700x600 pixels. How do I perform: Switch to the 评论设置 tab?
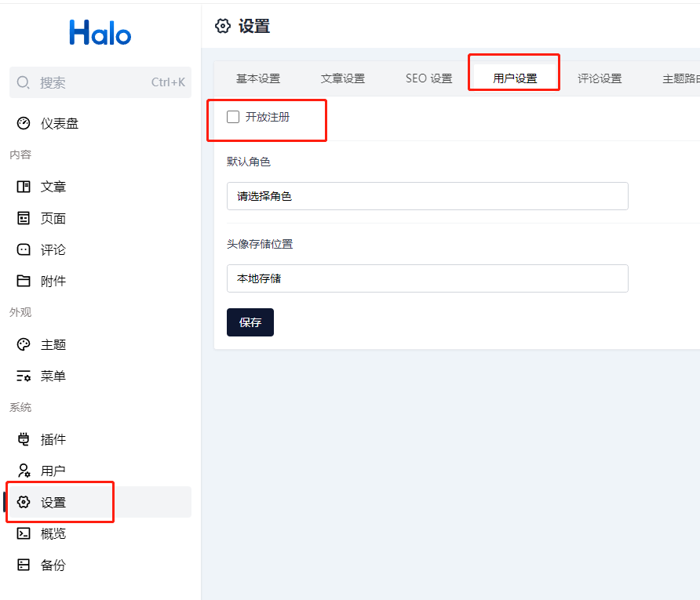(600, 78)
